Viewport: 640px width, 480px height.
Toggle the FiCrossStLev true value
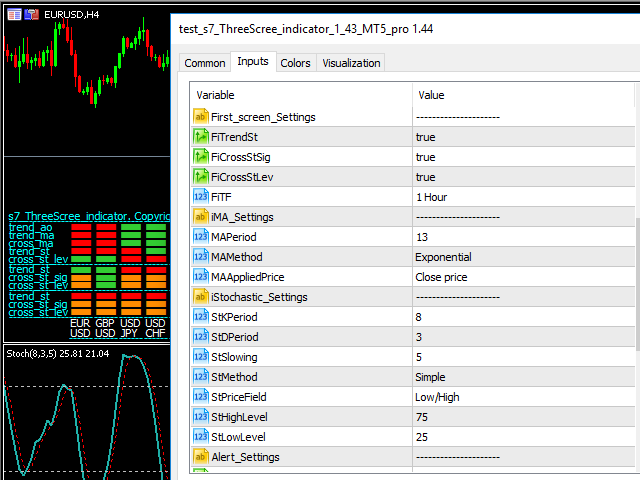click(520, 177)
